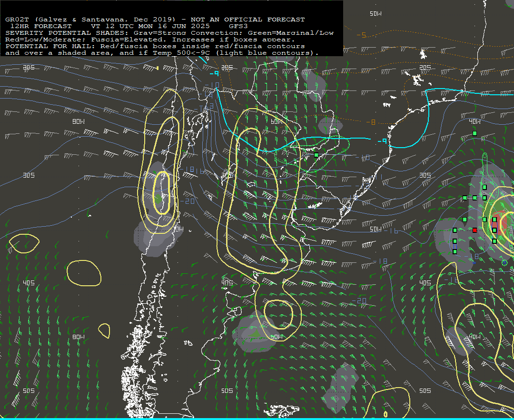Click the '-20' label next to the Chile contour
This screenshot has width=514, height=420.
(x=188, y=201)
